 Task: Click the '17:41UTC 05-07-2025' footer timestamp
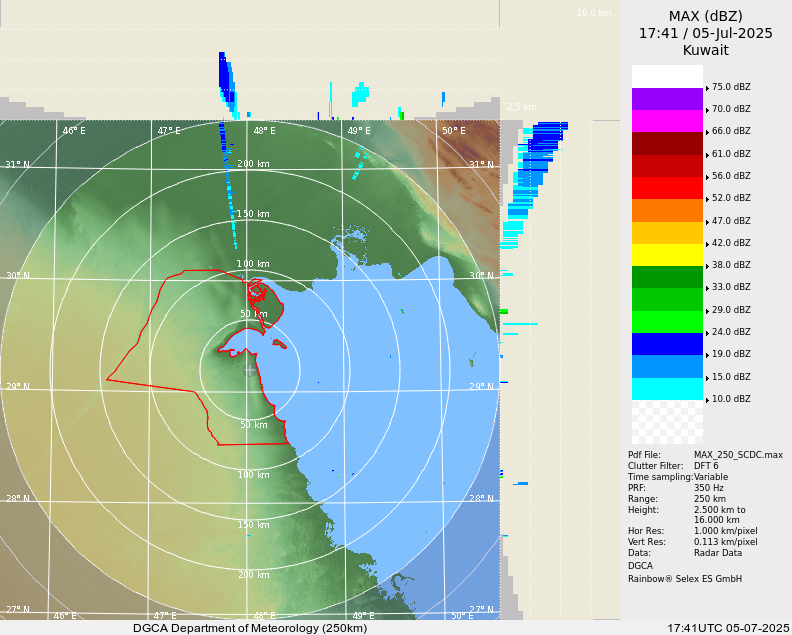(x=728, y=628)
